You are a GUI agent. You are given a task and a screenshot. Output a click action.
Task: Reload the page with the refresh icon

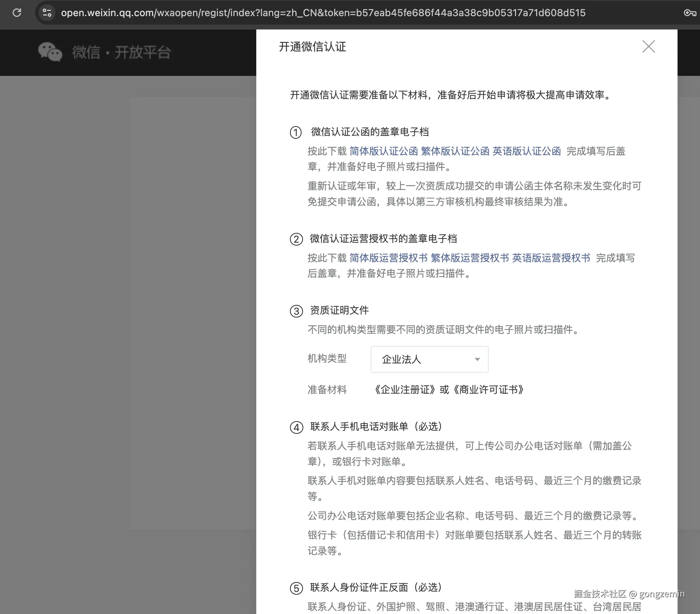point(17,13)
